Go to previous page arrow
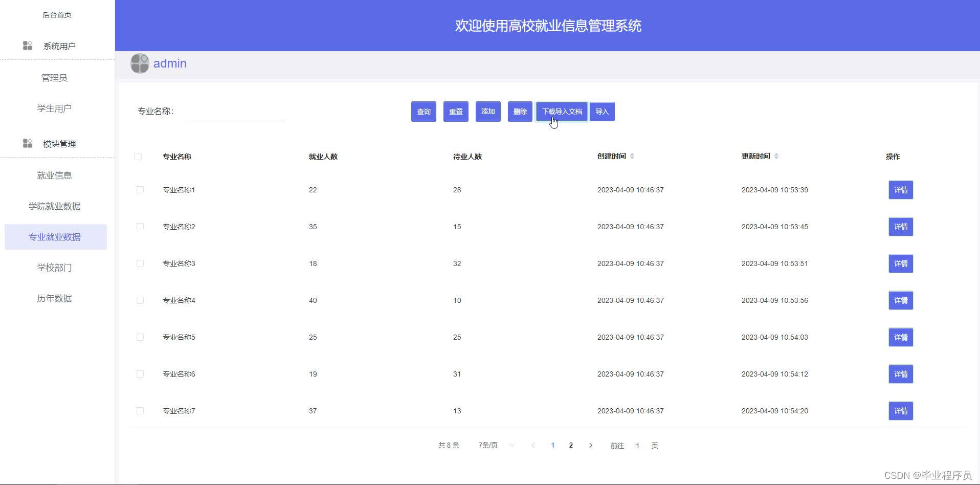Screen dimensions: 980x485 (533, 446)
